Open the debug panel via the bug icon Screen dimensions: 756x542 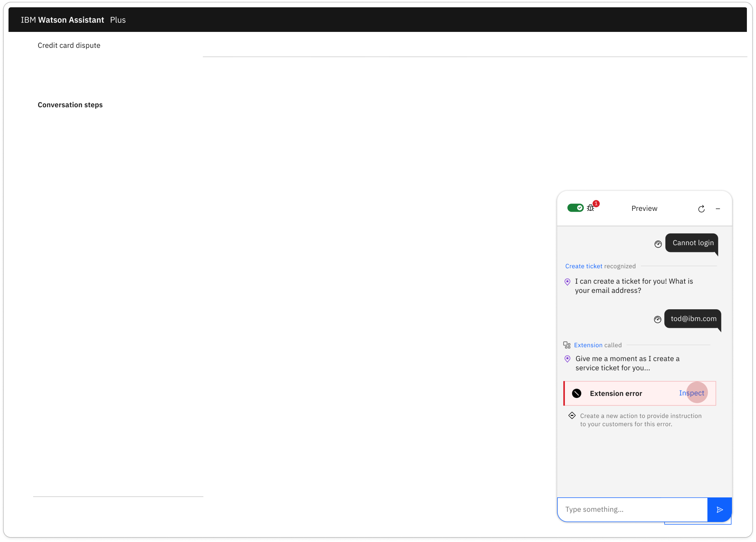(590, 208)
